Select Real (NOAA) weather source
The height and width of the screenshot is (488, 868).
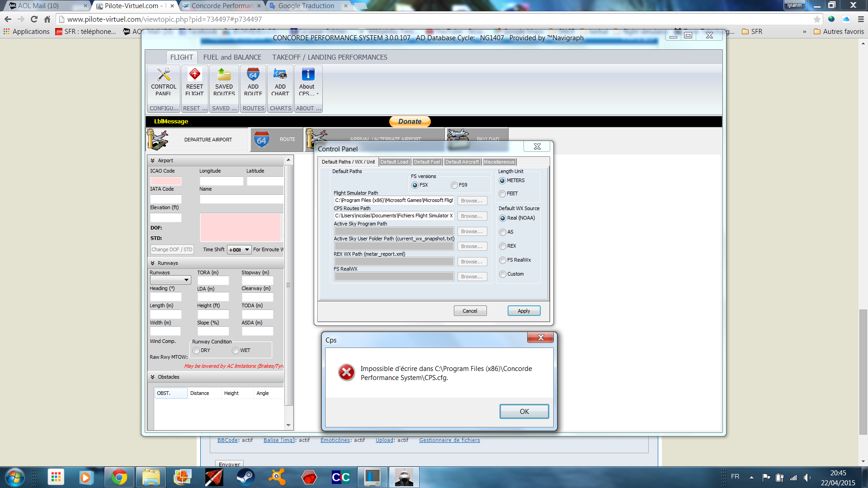click(502, 218)
